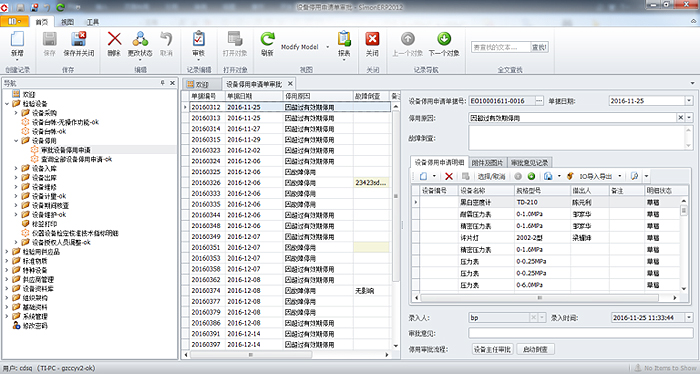This screenshot has height=374, width=700.
Task: Open the 附件及图片 tab
Action: [x=487, y=162]
